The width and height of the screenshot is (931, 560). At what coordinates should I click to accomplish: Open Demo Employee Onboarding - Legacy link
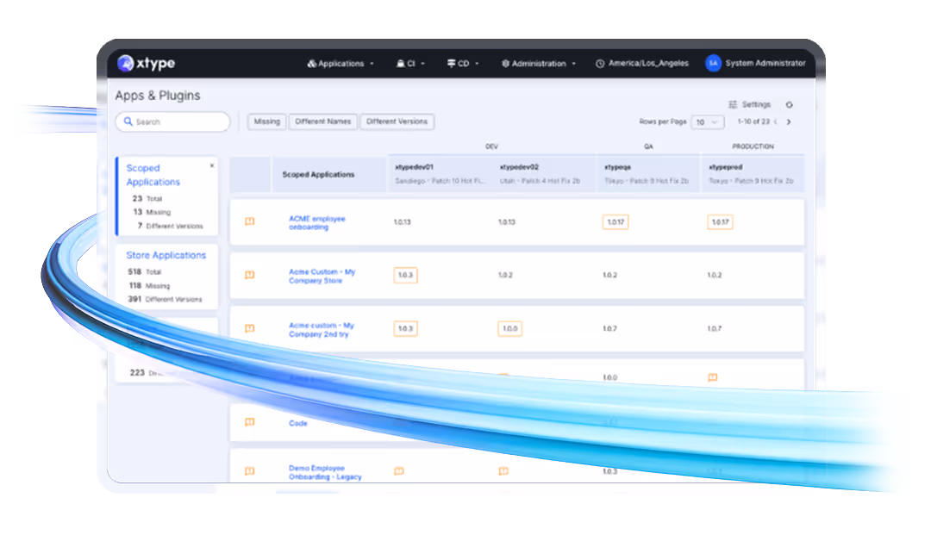click(325, 472)
